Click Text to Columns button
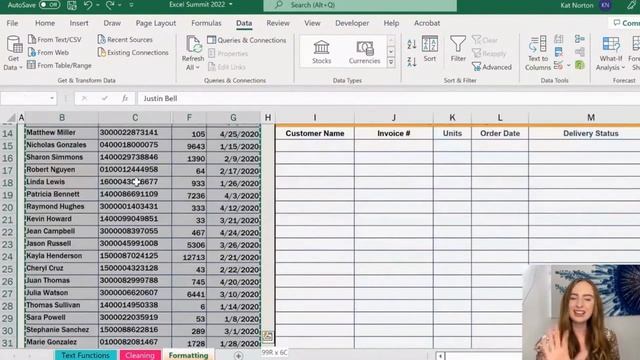Viewport: 640px width, 360px height. click(x=538, y=53)
